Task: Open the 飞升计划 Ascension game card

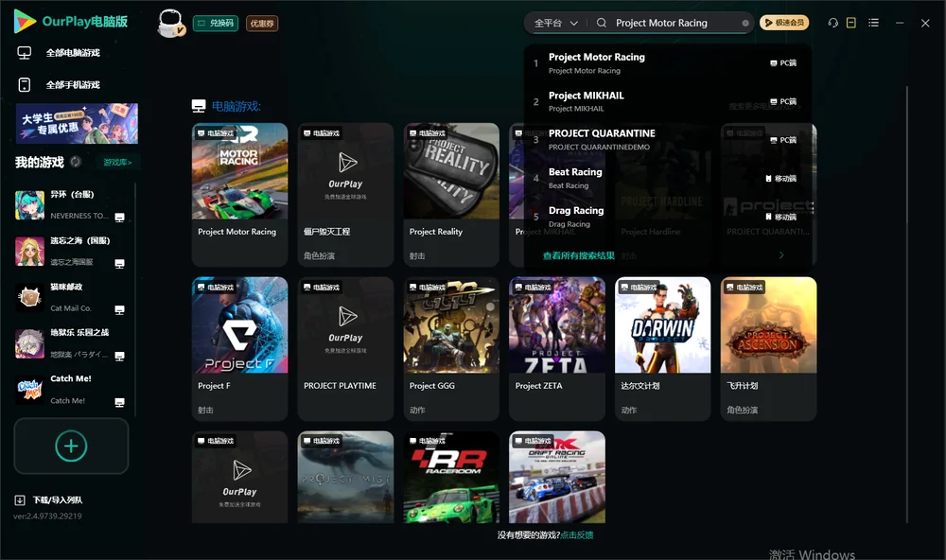Action: coord(768,349)
